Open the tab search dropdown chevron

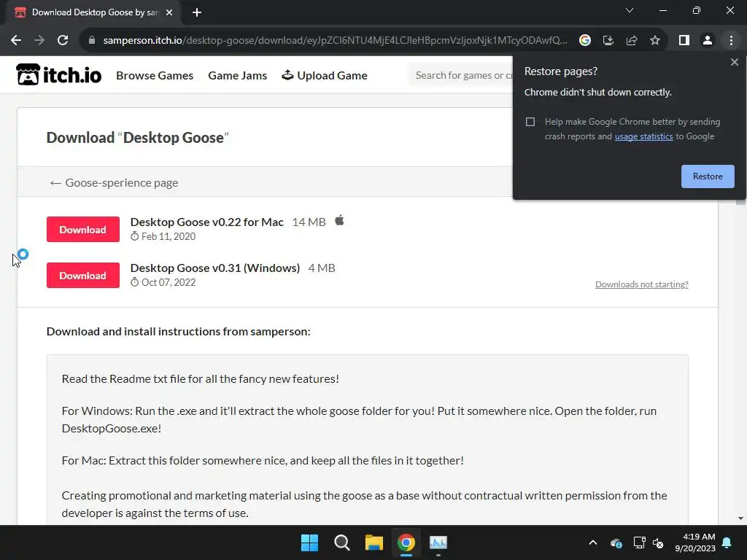(x=630, y=10)
